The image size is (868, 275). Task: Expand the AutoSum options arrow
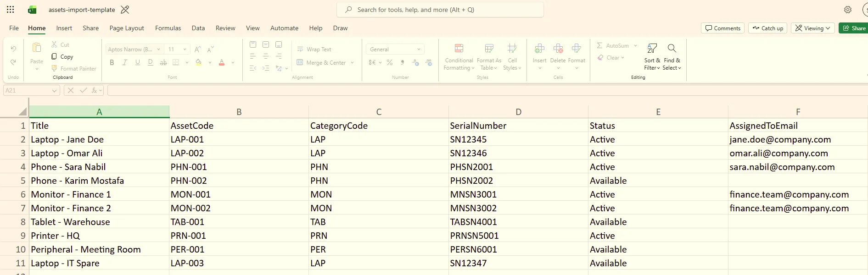[635, 46]
